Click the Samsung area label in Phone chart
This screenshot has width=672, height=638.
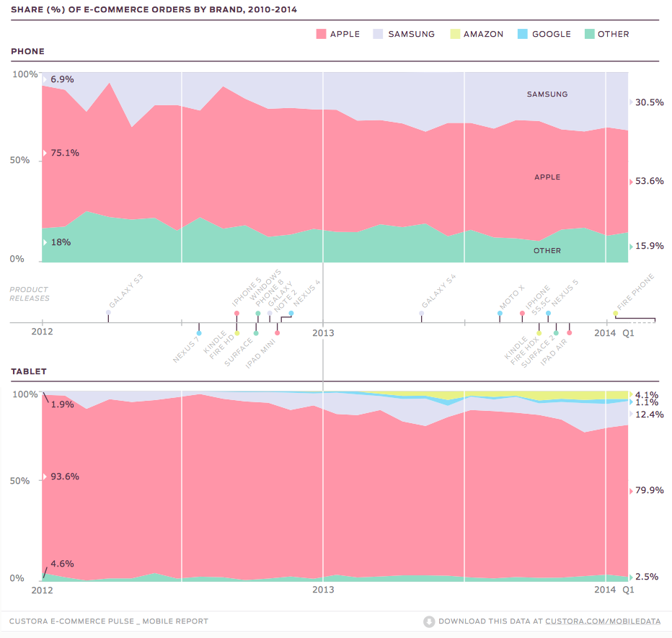tap(547, 94)
